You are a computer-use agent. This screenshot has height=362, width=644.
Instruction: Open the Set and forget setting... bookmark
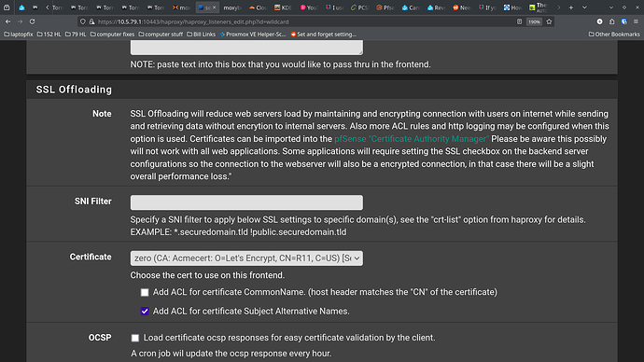click(324, 35)
